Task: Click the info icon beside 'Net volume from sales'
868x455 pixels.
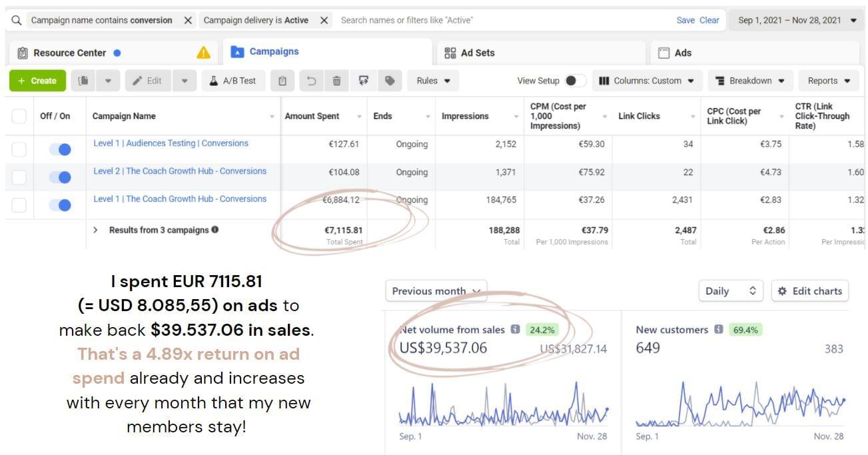Action: coord(515,329)
